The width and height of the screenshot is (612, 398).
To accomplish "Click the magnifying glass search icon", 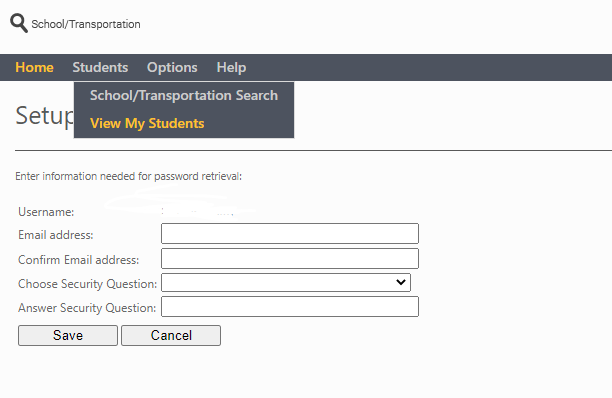I will click(x=19, y=23).
